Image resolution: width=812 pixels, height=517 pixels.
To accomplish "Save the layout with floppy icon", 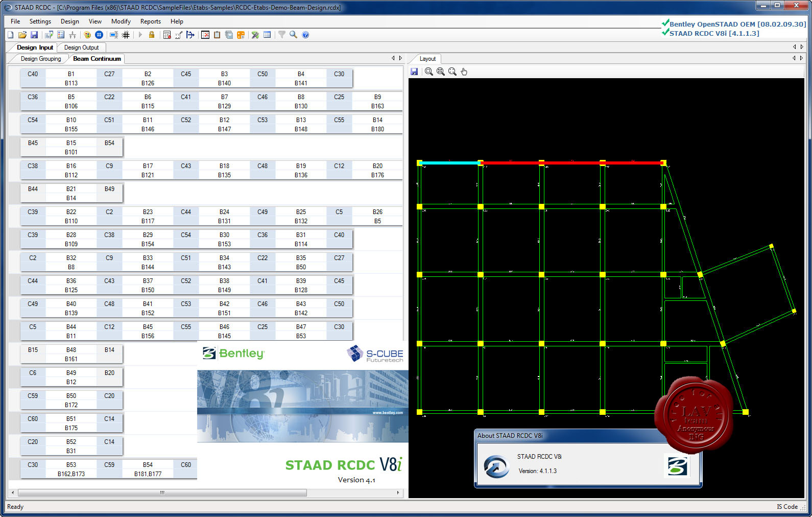I will coord(414,72).
